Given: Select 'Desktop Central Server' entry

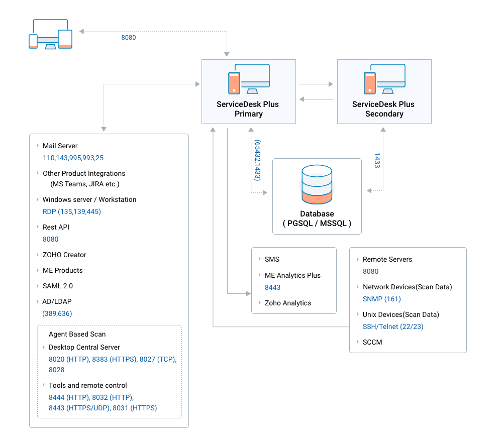Looking at the screenshot, I should click(84, 348).
